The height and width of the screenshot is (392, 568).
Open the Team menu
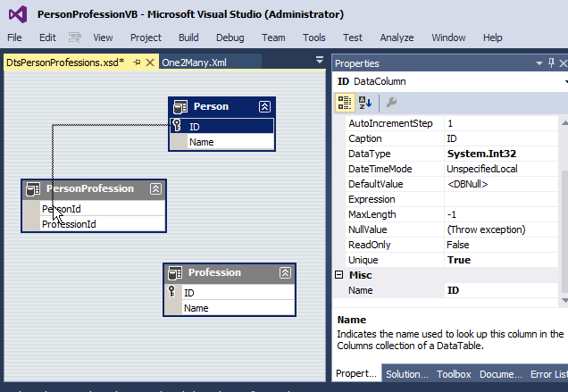point(273,38)
